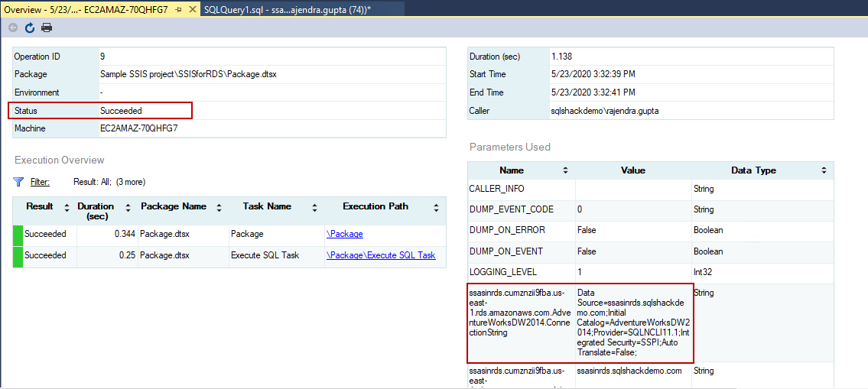Click the Machine value EC2AMAZ-70QHFG7
Viewport: 868px width, 389px height.
139,128
